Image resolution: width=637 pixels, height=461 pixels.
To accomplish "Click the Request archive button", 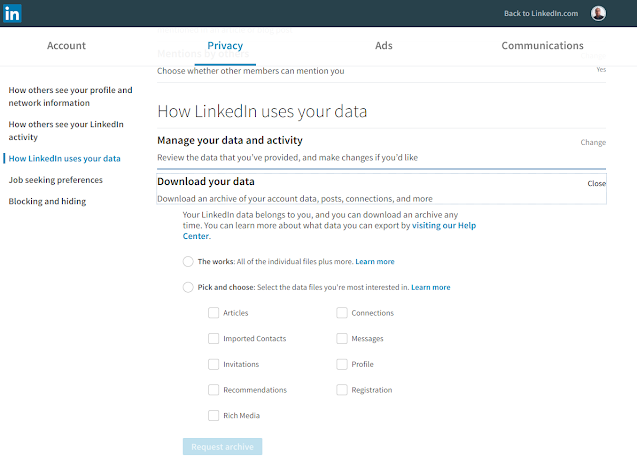I will tap(222, 446).
